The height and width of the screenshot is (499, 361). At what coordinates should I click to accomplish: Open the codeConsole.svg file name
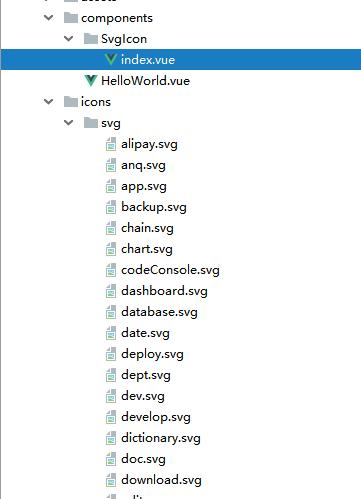pyautogui.click(x=170, y=270)
